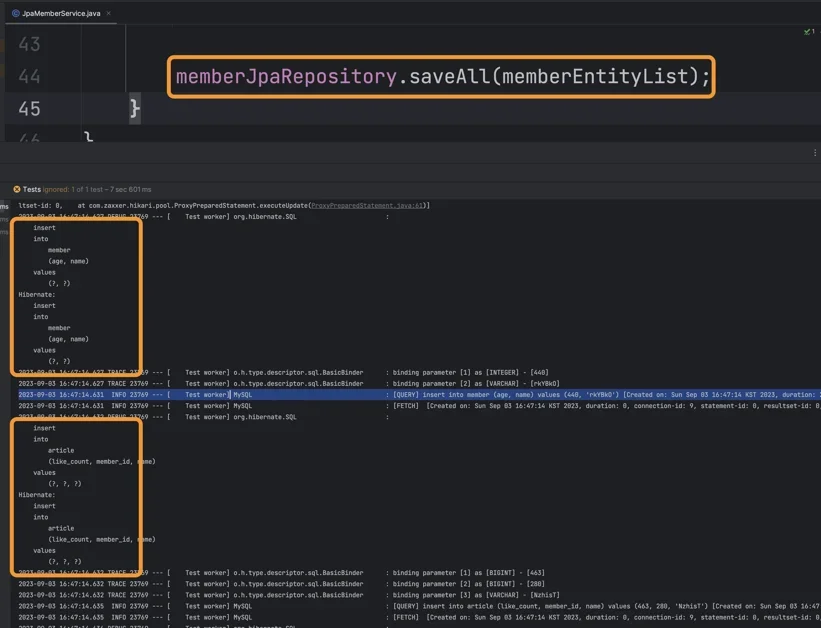Click the saveAll method call

[x=449, y=76]
